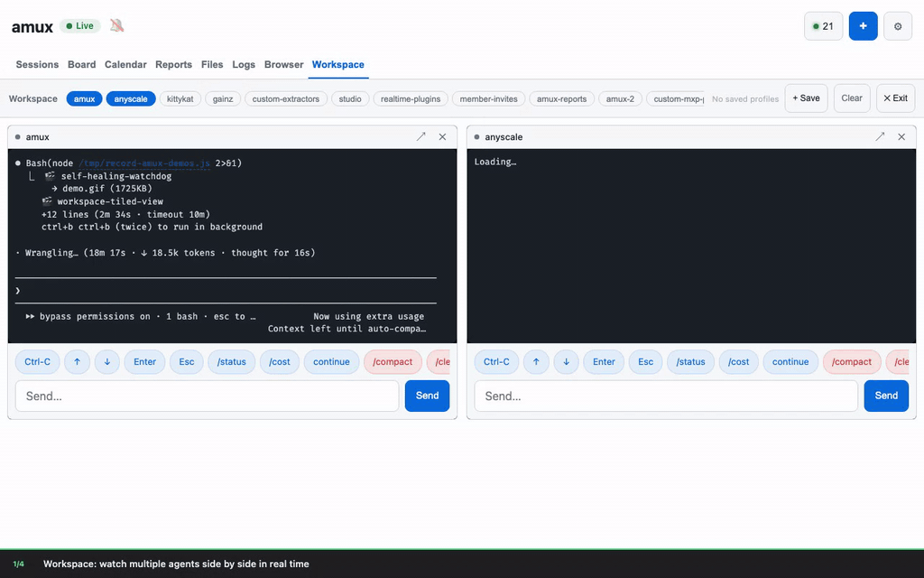Screen dimensions: 924x578
Task: Run /compact in amux panel
Action: coord(393,361)
